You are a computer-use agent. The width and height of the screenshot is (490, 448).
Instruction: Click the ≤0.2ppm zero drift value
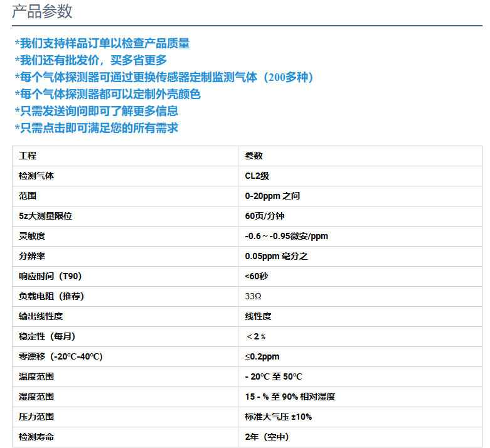[x=262, y=356]
